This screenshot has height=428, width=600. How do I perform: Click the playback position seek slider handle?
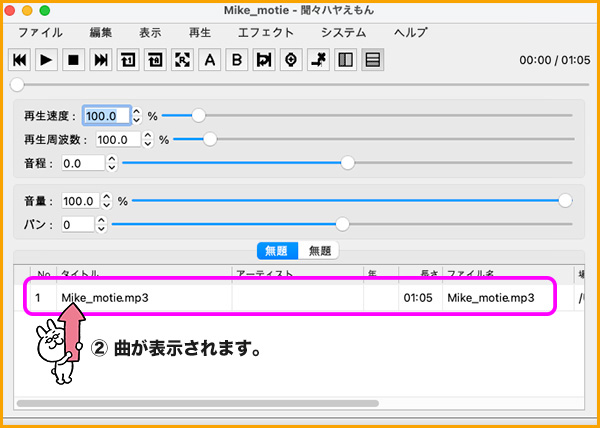coord(17,85)
